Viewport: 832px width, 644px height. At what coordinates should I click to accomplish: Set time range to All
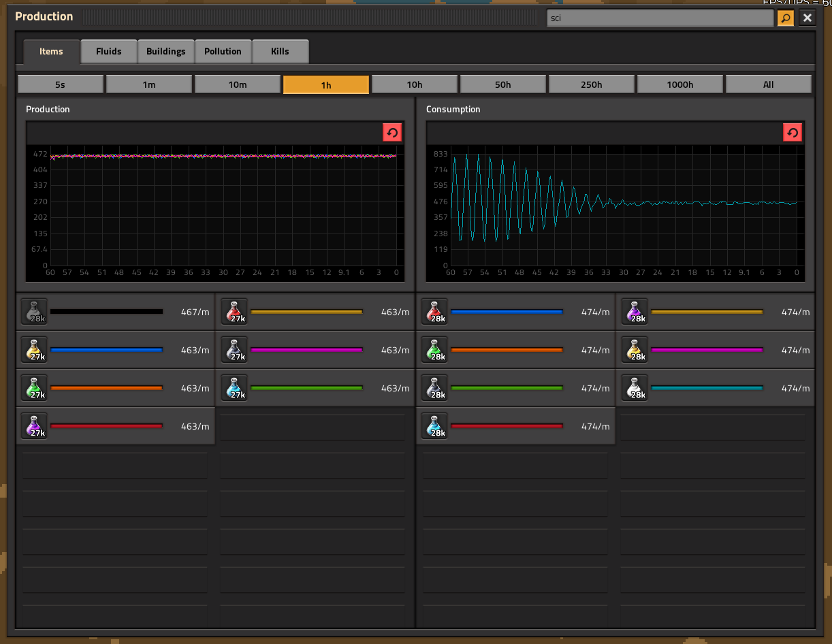[x=769, y=84]
